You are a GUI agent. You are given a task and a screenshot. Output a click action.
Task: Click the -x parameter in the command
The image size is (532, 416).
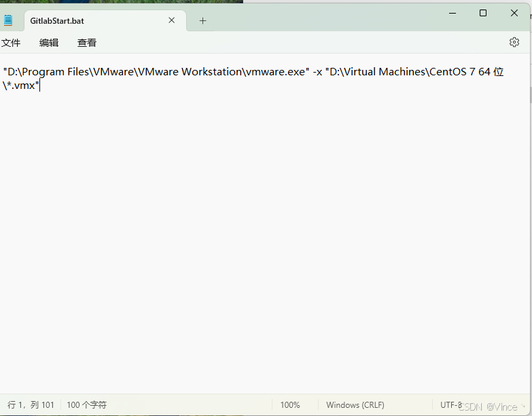317,72
